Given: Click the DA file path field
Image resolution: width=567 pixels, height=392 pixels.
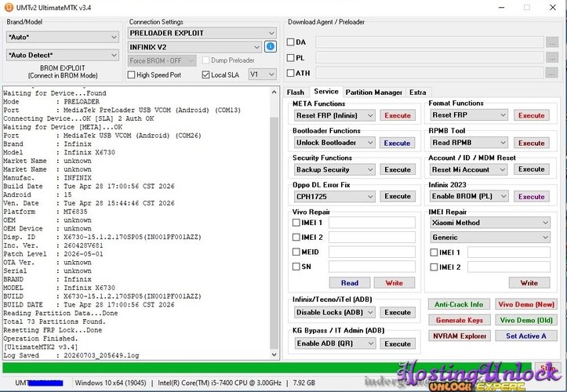Looking at the screenshot, I should 430,42.
